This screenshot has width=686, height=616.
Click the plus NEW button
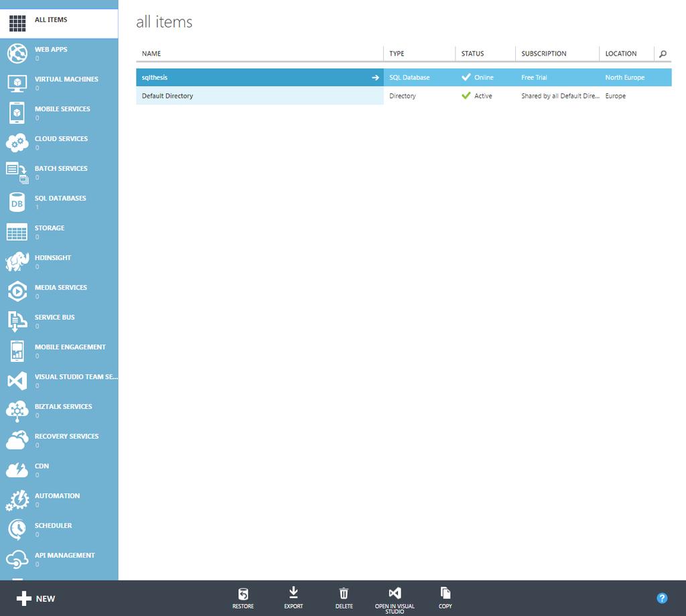36,599
